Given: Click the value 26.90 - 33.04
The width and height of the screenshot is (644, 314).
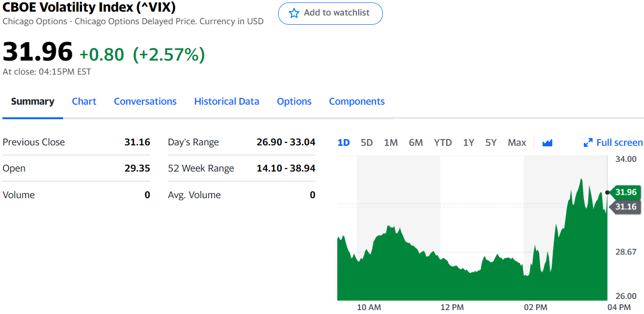Looking at the screenshot, I should (x=286, y=142).
